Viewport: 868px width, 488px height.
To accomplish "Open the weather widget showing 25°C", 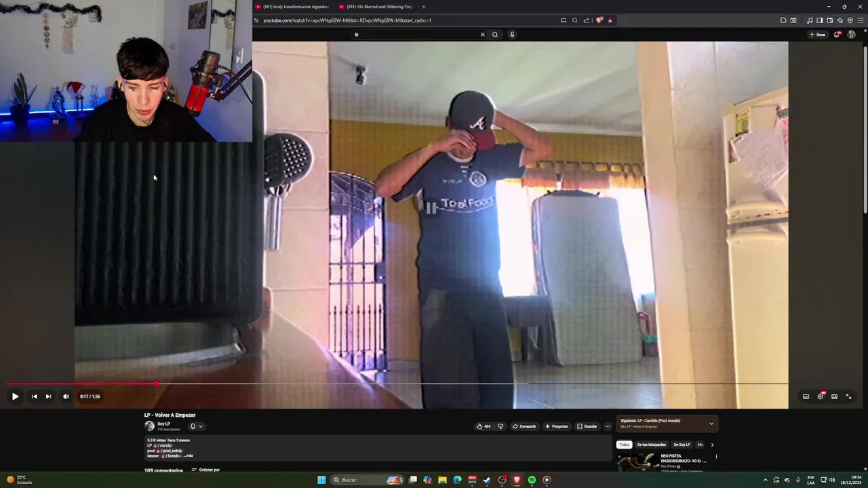I will tap(18, 480).
